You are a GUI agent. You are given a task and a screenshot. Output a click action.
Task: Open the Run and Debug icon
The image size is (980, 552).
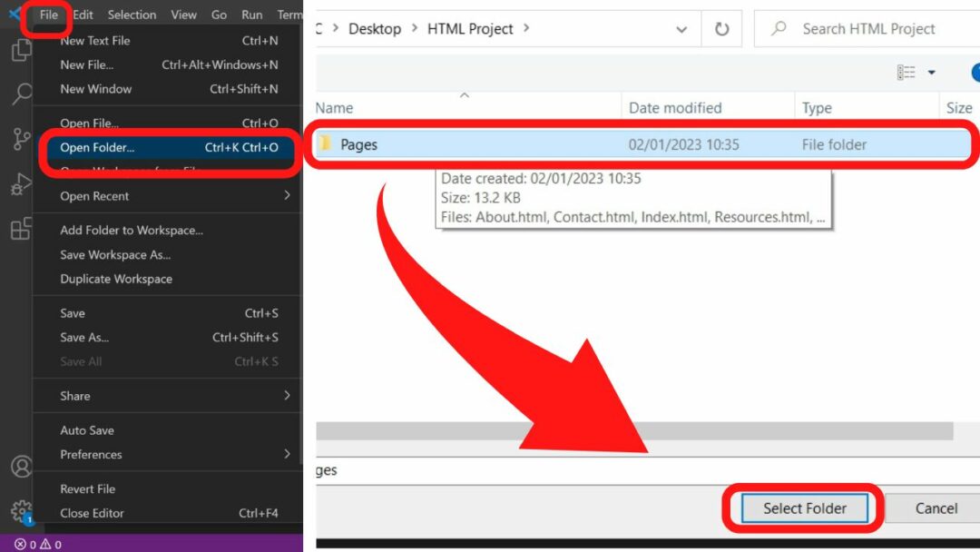point(21,184)
